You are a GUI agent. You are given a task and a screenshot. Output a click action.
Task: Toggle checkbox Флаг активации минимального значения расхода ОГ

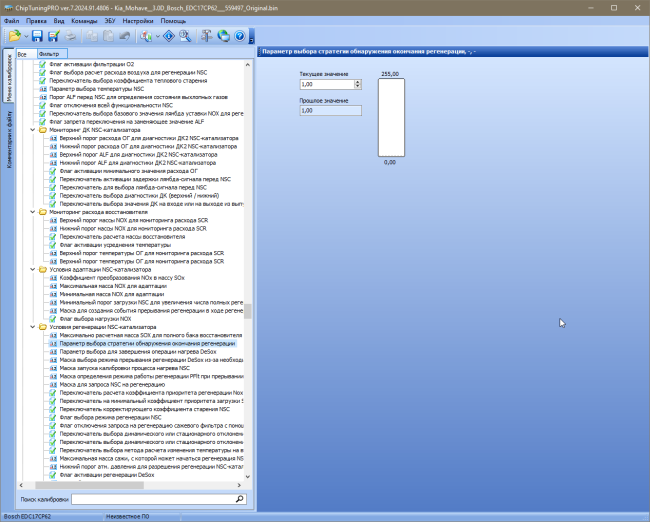53,171
